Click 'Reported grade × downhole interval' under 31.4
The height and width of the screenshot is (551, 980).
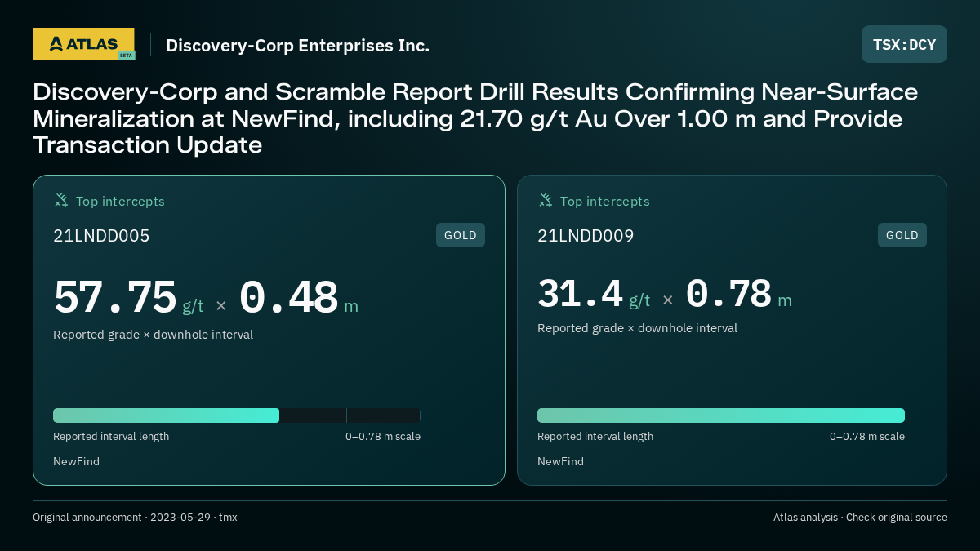point(637,328)
